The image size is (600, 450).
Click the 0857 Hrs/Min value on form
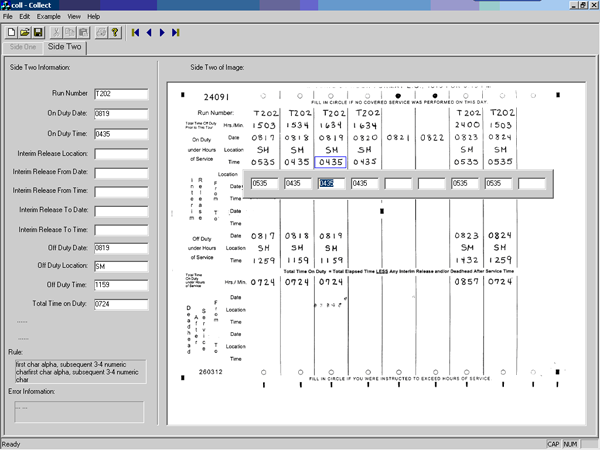coord(466,282)
